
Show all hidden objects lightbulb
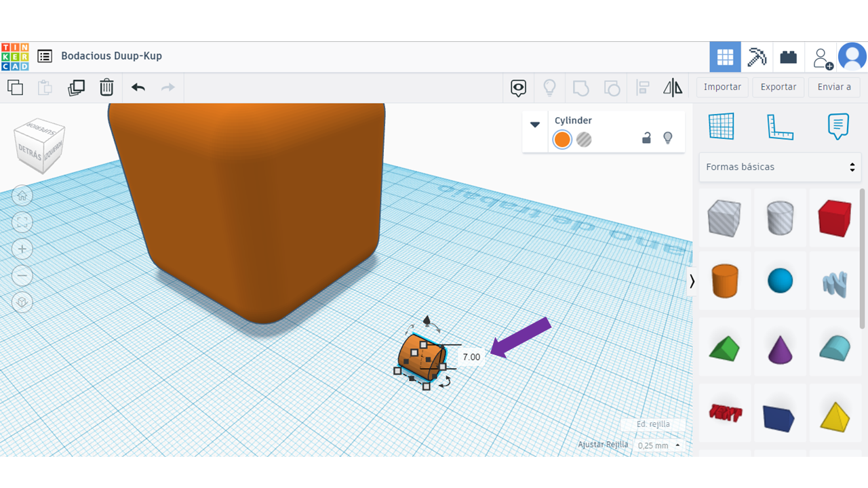[x=549, y=87]
